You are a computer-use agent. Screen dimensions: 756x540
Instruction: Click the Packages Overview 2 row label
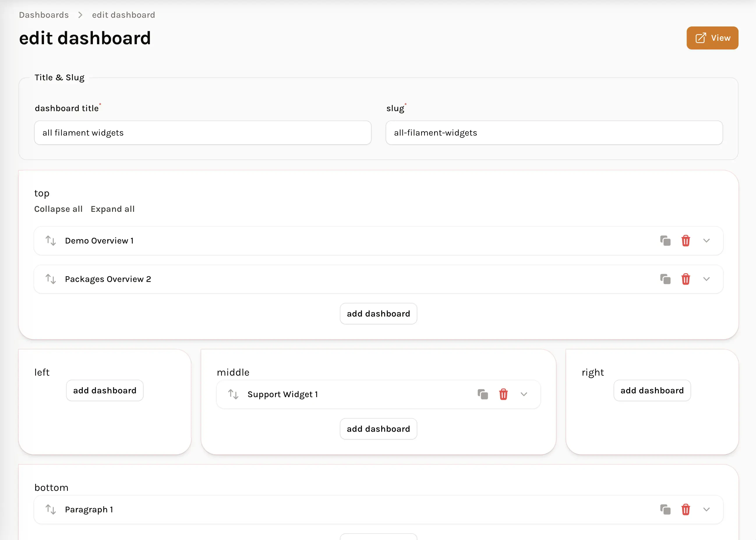108,279
